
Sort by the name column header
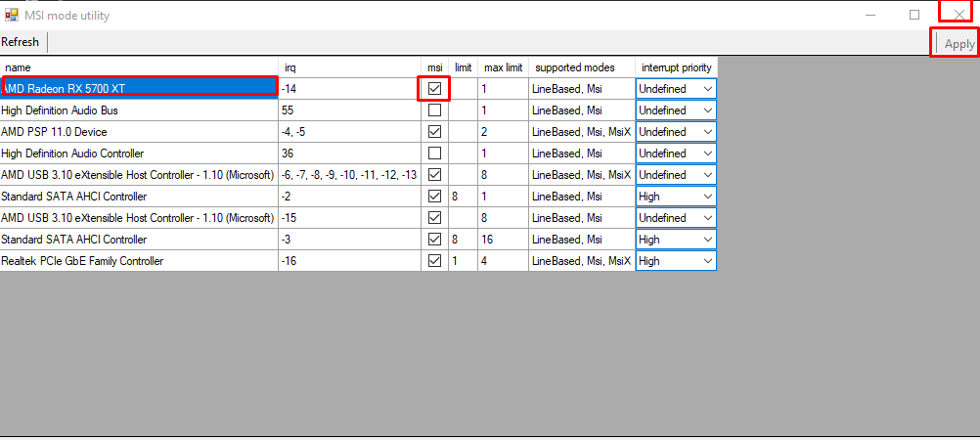pyautogui.click(x=139, y=67)
